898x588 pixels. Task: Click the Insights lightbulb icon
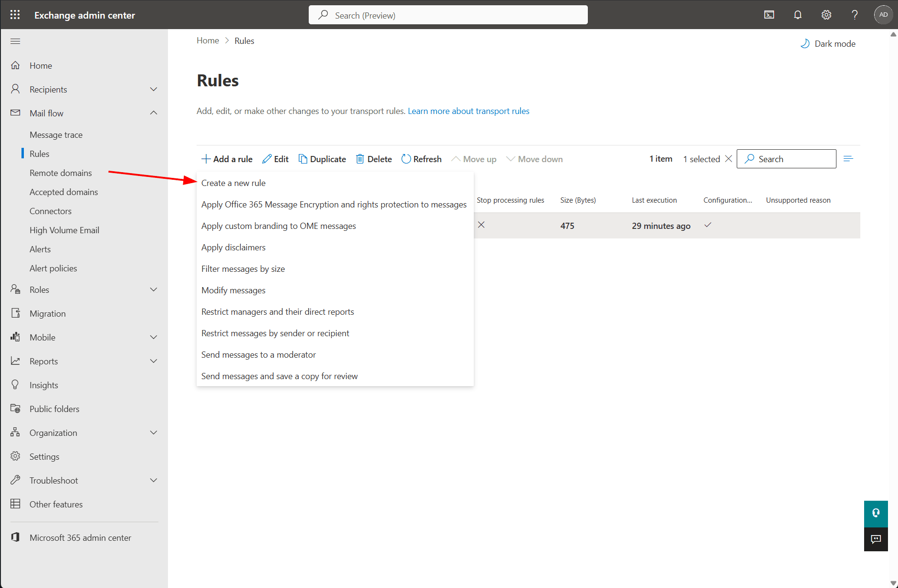(15, 384)
